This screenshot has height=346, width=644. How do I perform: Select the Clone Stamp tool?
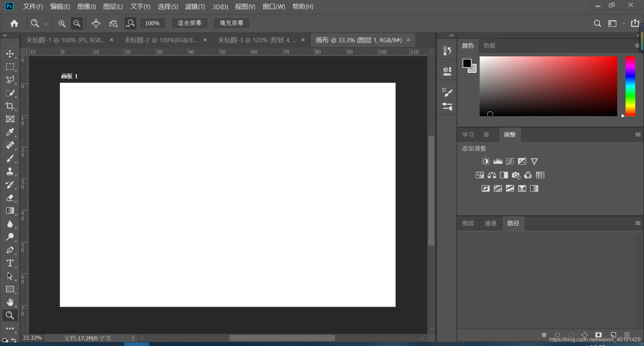pos(10,171)
